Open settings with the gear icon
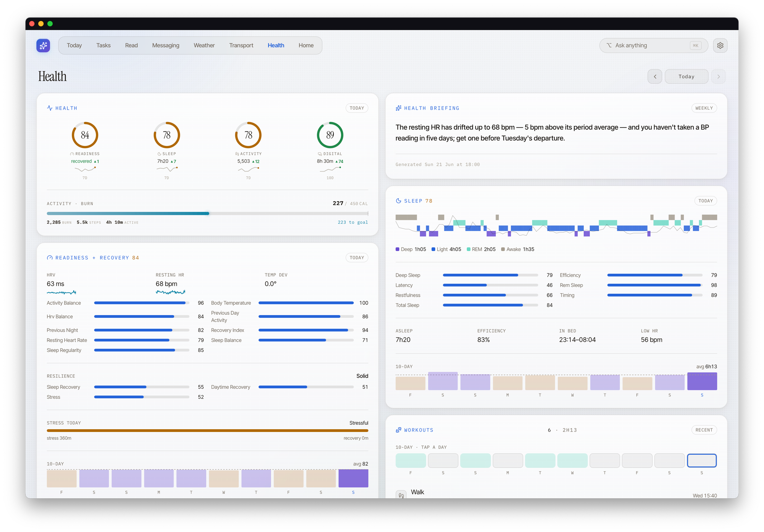 coord(720,45)
